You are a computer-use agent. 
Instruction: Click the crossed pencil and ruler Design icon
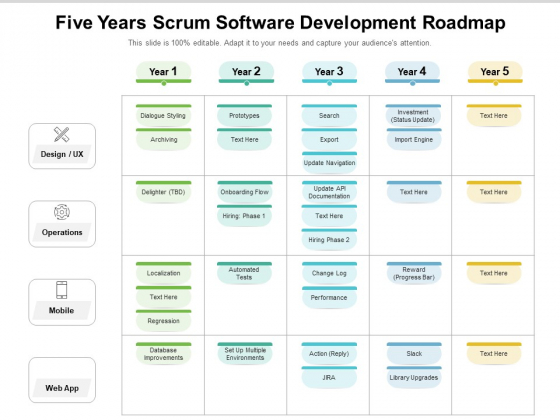pyautogui.click(x=61, y=134)
